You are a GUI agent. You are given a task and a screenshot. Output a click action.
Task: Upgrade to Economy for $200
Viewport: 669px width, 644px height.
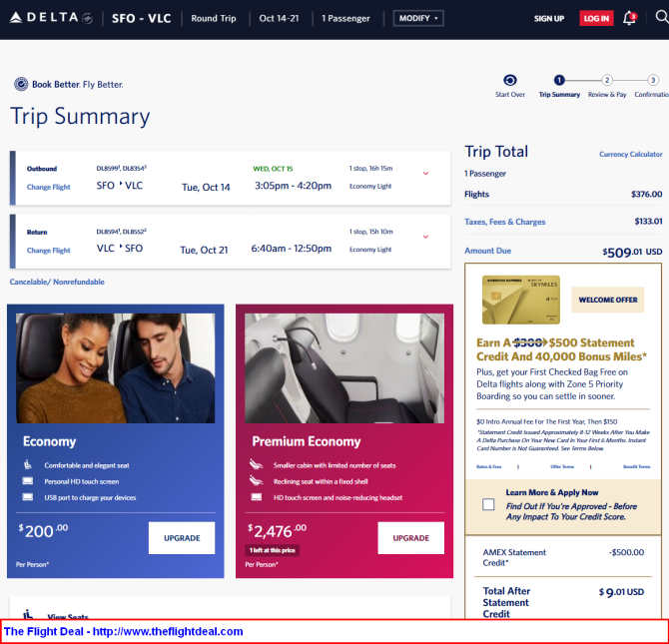click(182, 538)
